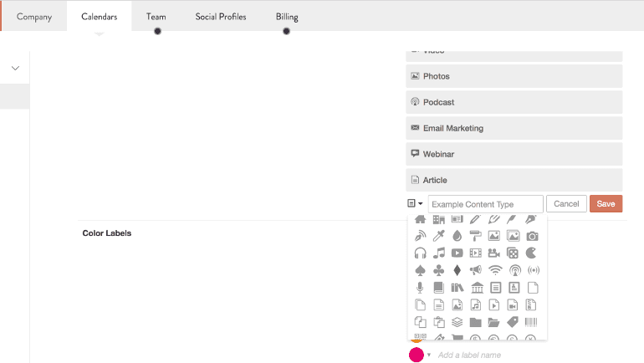Select the megaphone icon

click(476, 270)
